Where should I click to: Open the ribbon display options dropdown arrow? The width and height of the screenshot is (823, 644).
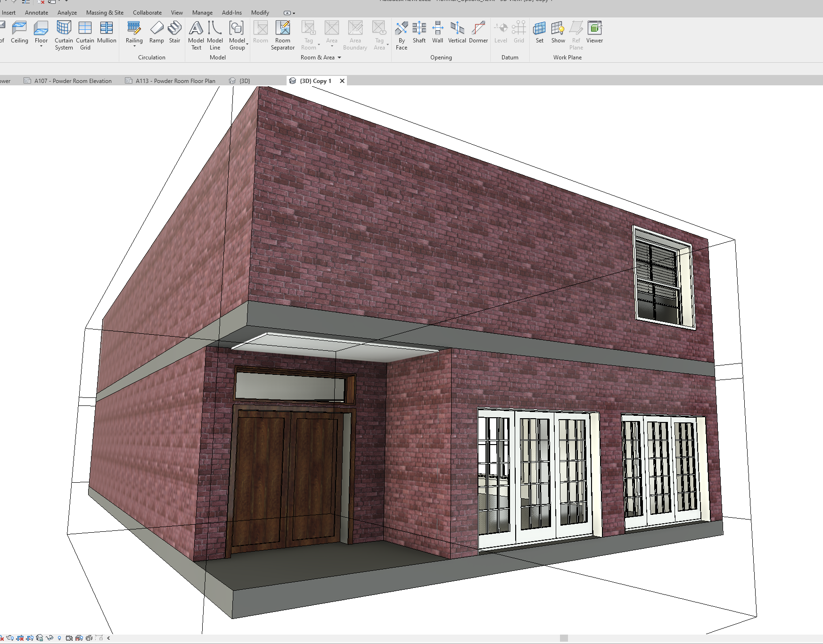coord(294,13)
